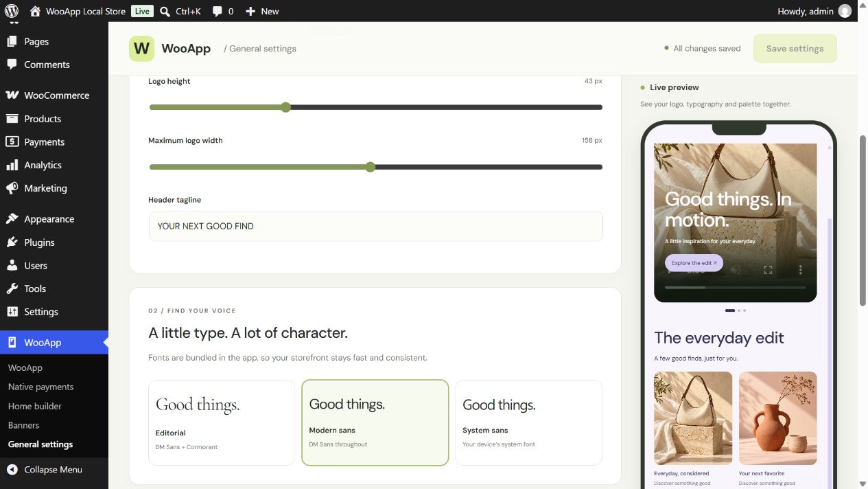Click the Settings sliders icon
This screenshot has height=489, width=868.
pyautogui.click(x=12, y=312)
